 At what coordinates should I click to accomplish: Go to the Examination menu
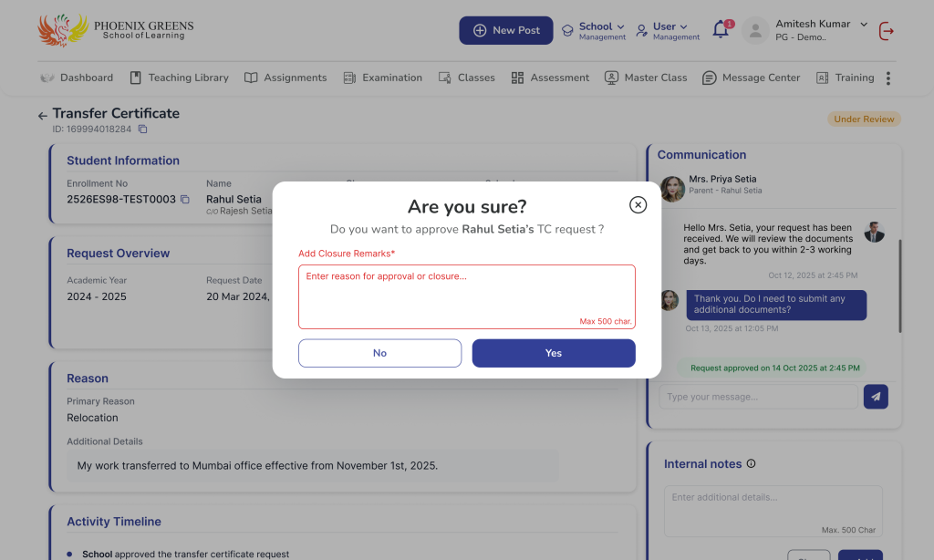tap(383, 78)
